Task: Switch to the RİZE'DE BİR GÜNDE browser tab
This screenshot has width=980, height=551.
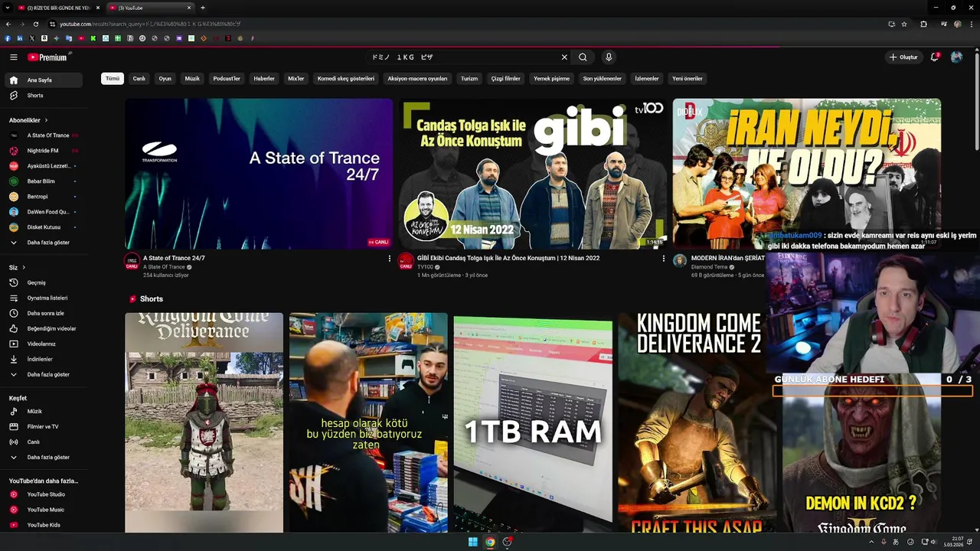Action: [59, 8]
